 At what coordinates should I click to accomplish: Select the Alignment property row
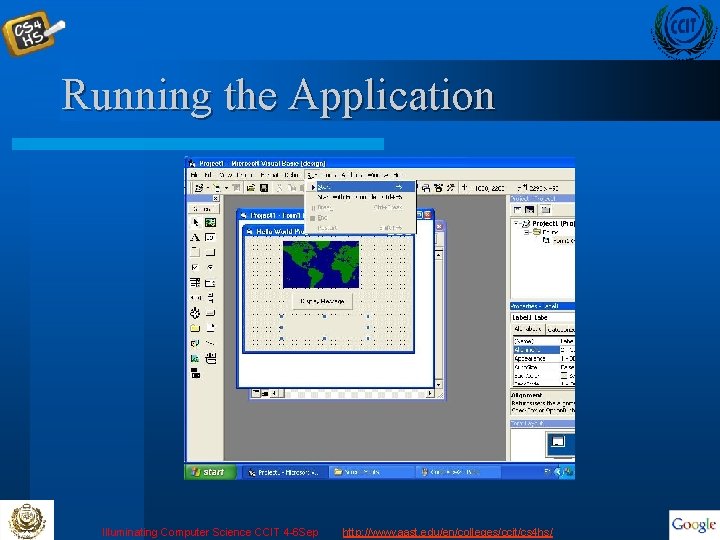coord(544,350)
